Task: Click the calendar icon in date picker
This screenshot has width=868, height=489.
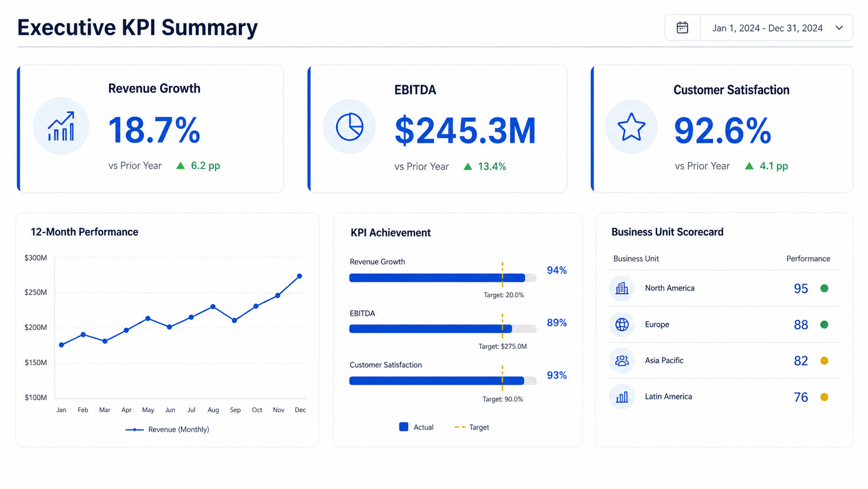Action: click(682, 28)
